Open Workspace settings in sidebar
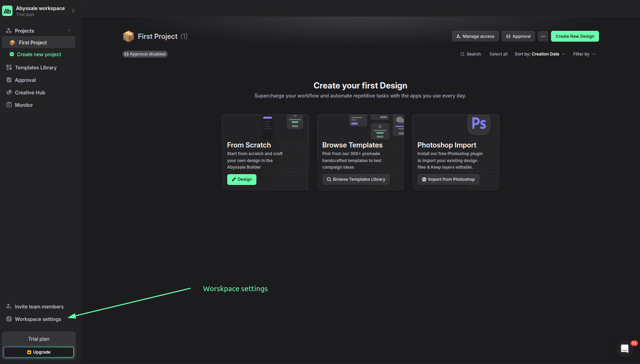The width and height of the screenshot is (640, 364). [x=38, y=319]
